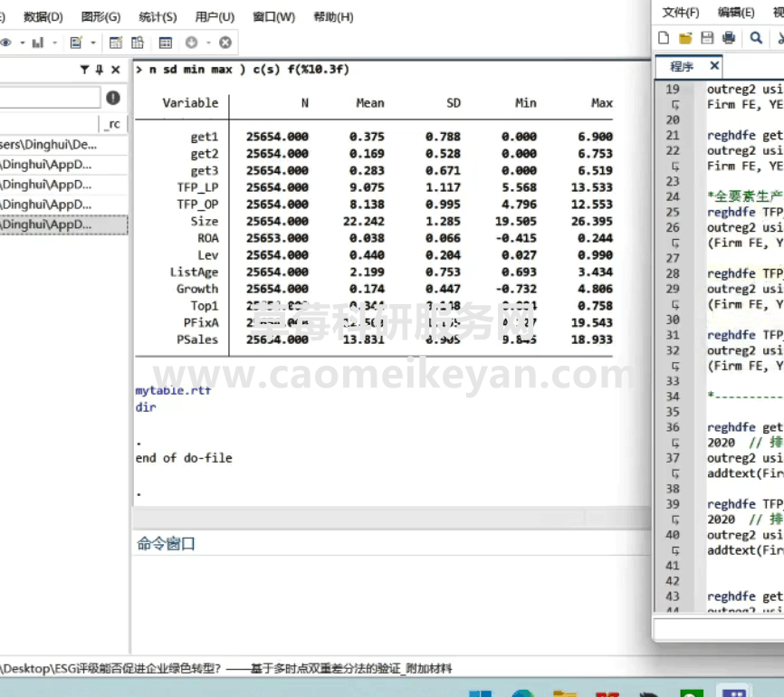Create new do-file with blank page icon
Image resolution: width=784 pixels, height=697 pixels.
point(664,38)
